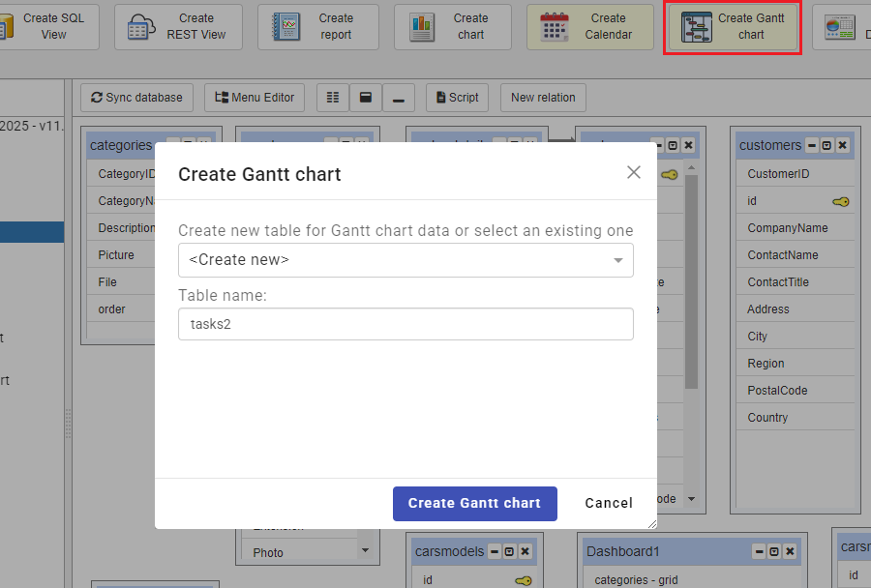Click scroll down arrow in table behind dialog
Screen dimensions: 871x588
[691, 499]
